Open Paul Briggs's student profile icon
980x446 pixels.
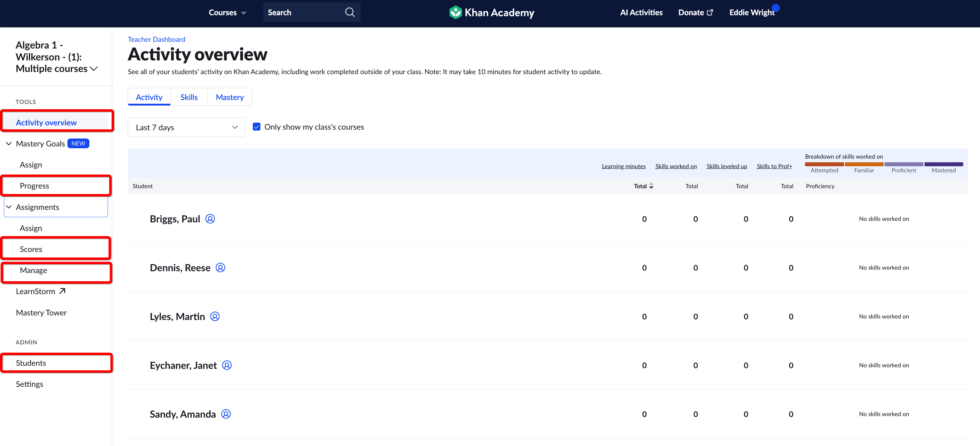pyautogui.click(x=210, y=219)
